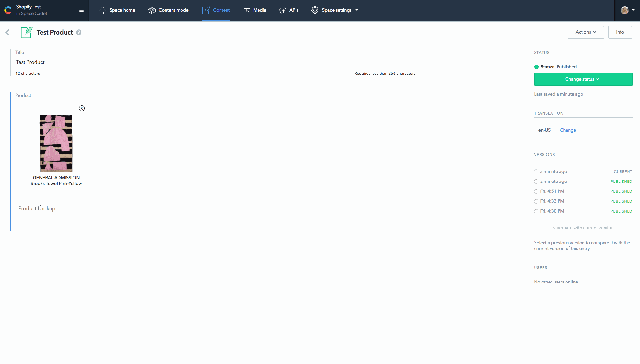Open the Space home page
The image size is (640, 364).
pyautogui.click(x=117, y=10)
